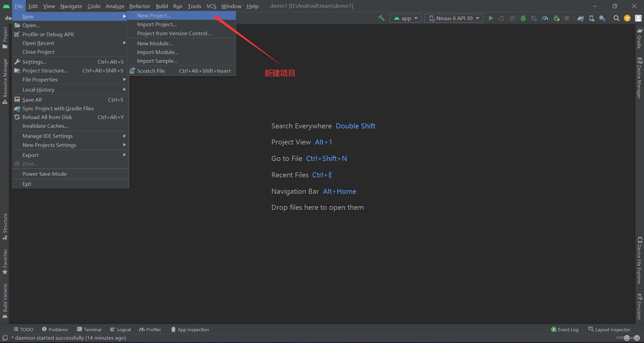Open the app run configuration dropdown
The image size is (644, 343).
tap(406, 18)
